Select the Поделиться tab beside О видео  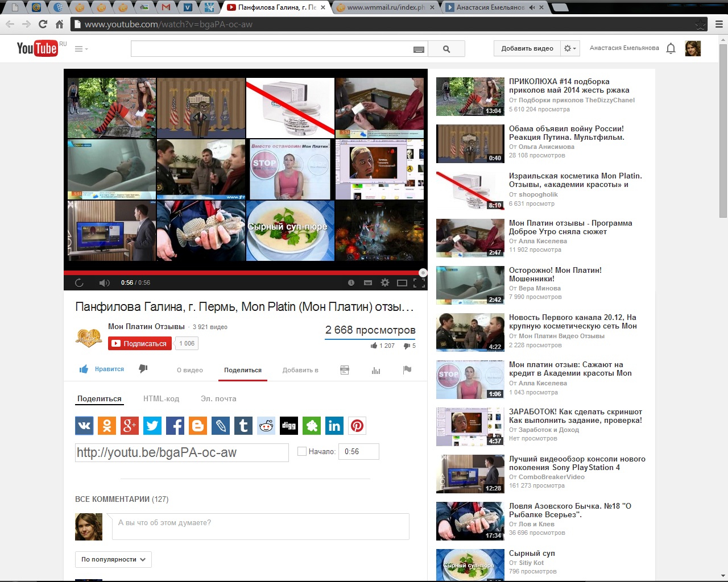coord(243,370)
